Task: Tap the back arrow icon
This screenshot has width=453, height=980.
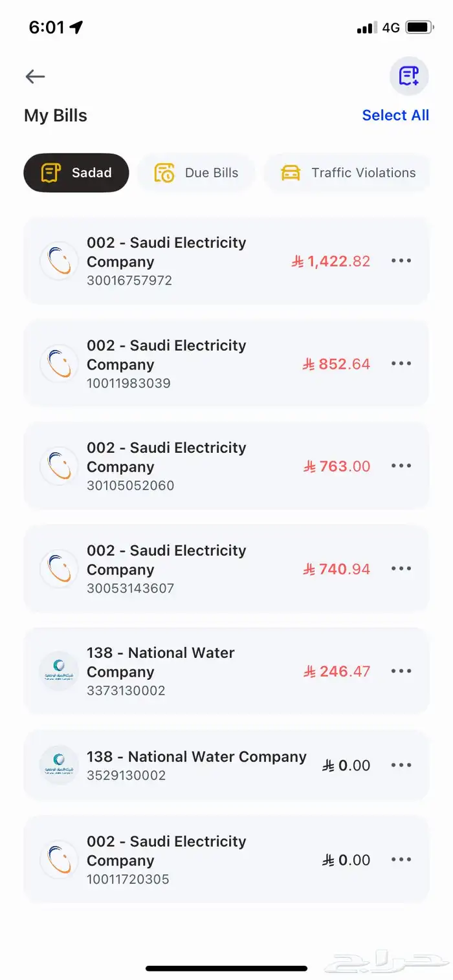Action: tap(35, 77)
